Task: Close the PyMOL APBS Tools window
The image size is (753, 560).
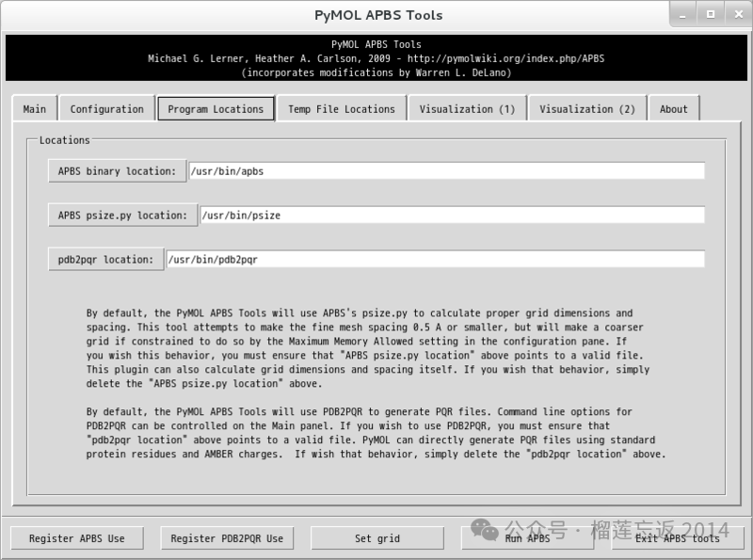Action: pyautogui.click(x=739, y=14)
